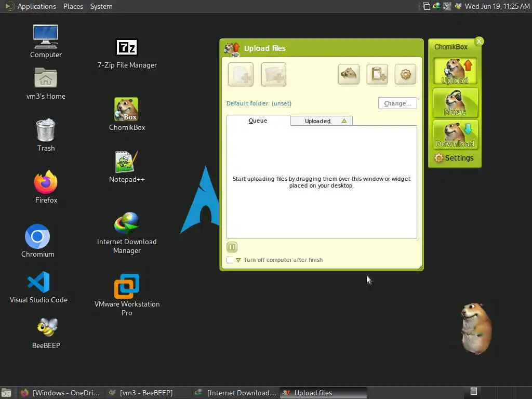Select the Chromium desktop icon
The height and width of the screenshot is (399, 532).
(37, 241)
